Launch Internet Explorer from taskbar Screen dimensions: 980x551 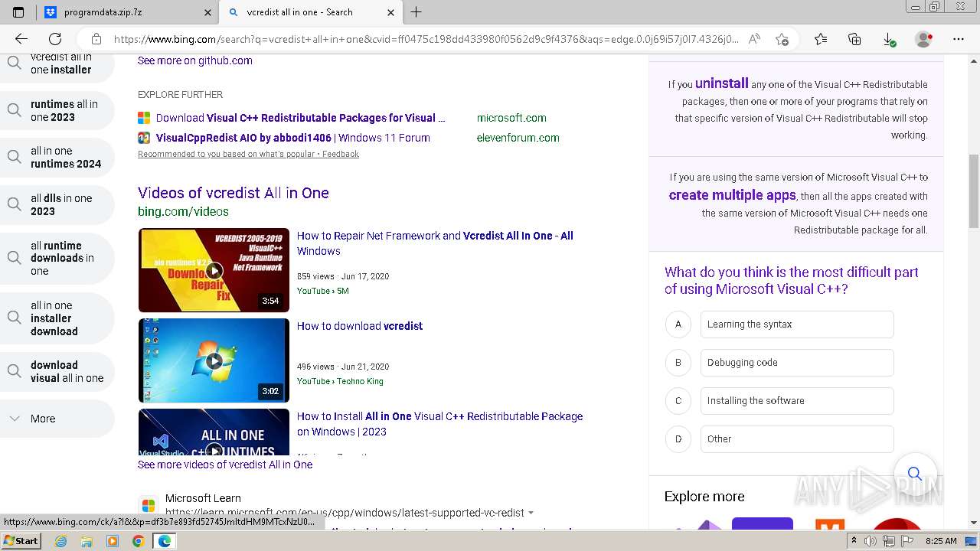60,541
